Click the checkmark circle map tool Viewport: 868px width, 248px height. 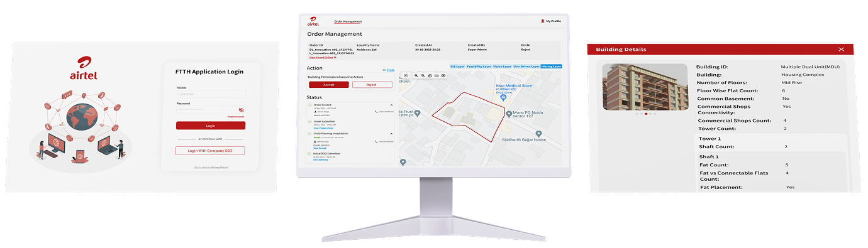tap(443, 75)
